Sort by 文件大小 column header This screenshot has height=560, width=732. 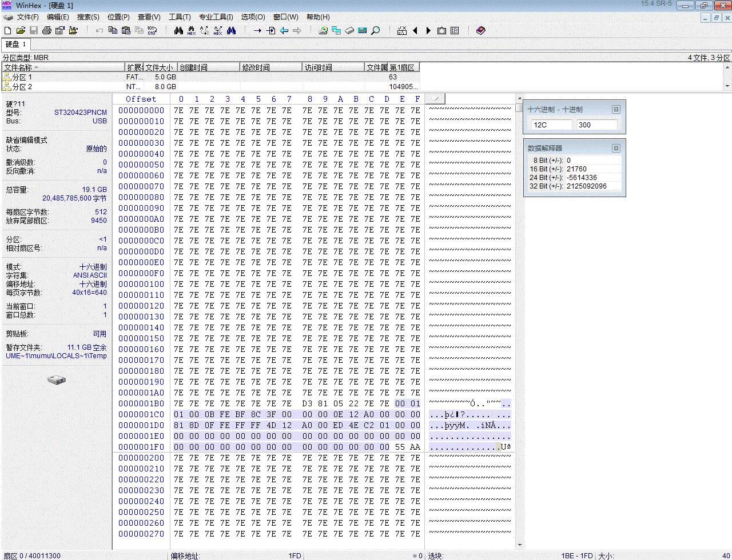pyautogui.click(x=160, y=67)
